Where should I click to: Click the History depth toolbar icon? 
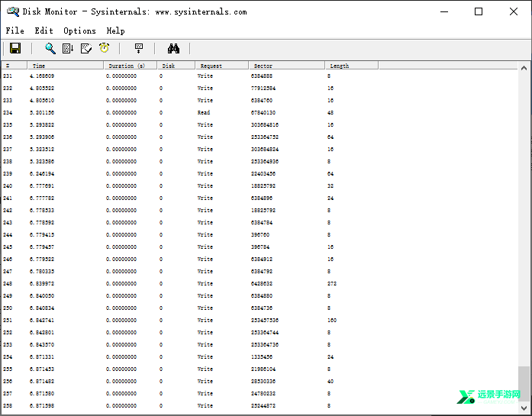[x=139, y=48]
